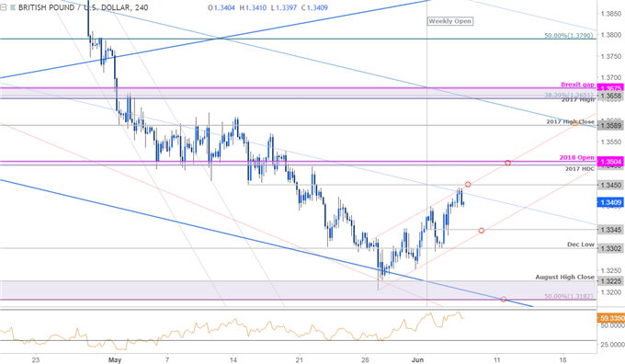Click the red circle marker on 2018 Open line
Screen dimensions: 625x364
tap(507, 163)
